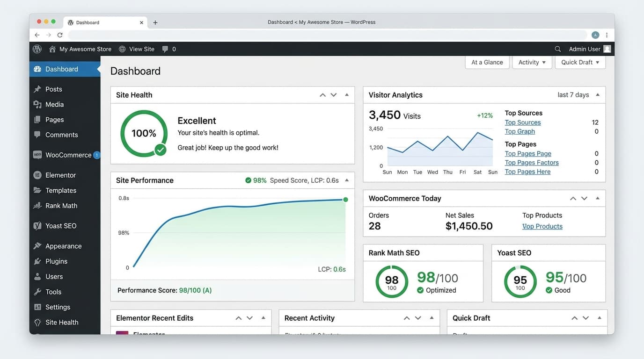Screen dimensions: 644x359
Task: Click the browser address bar
Action: click(x=328, y=35)
